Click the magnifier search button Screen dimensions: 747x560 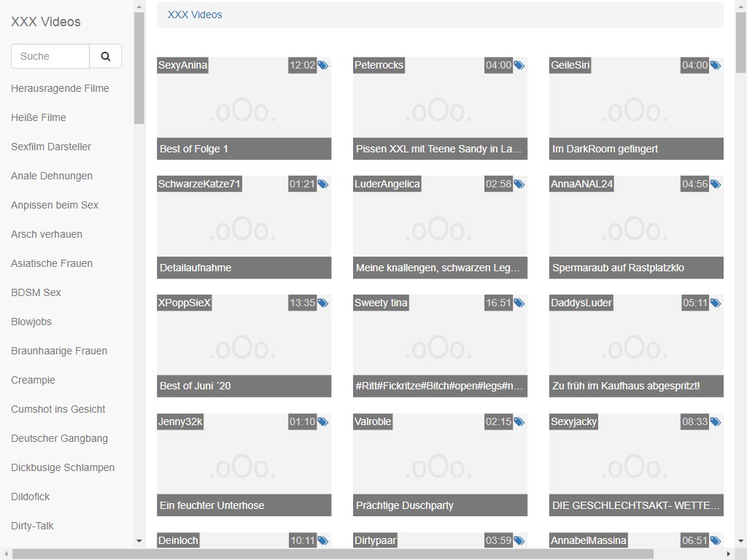pos(106,56)
